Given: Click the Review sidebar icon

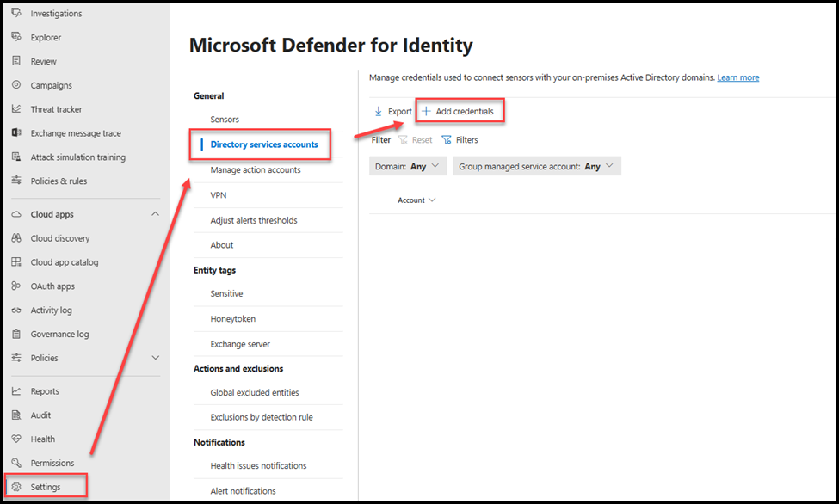Looking at the screenshot, I should [16, 61].
